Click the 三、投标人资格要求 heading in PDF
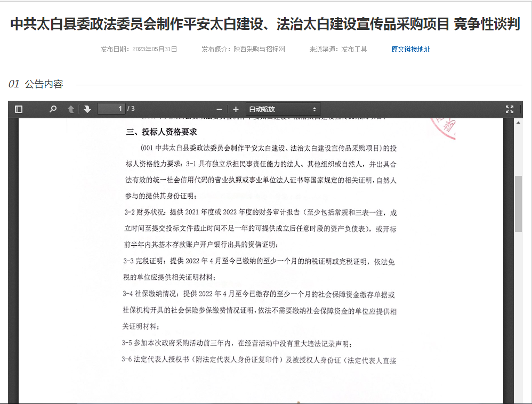Screen dimensions: 532x404 [x=162, y=132]
